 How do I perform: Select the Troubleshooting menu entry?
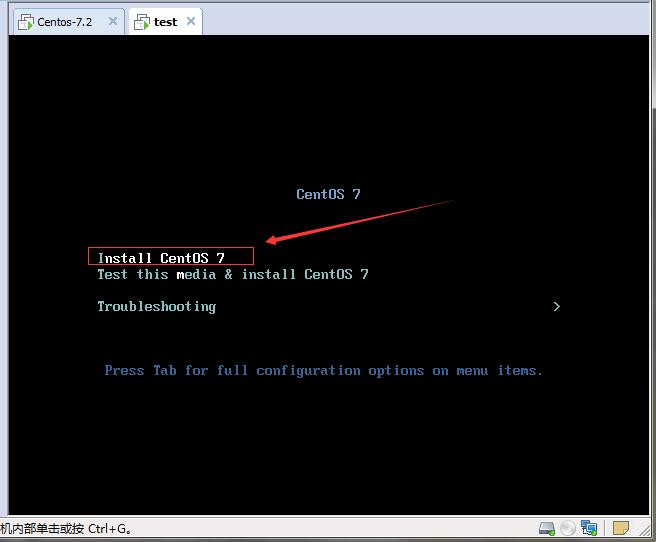[x=157, y=307]
